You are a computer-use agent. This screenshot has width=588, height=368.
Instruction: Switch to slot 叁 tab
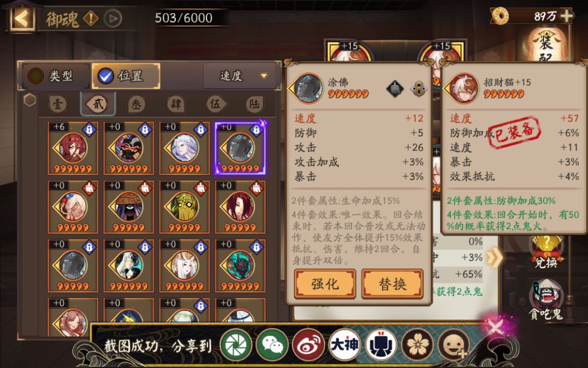click(137, 104)
